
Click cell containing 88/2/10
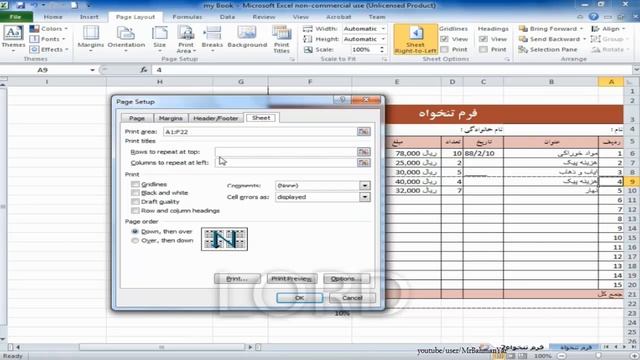tap(483, 153)
